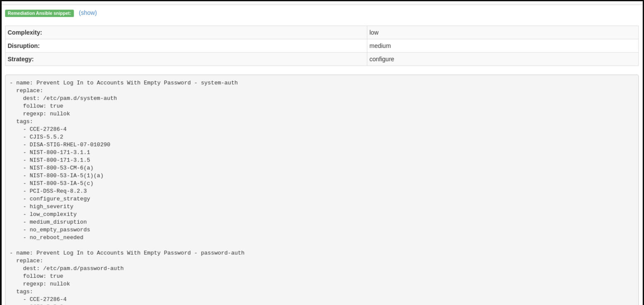
Task: Click the 'high_severity' tag line
Action: point(48,207)
